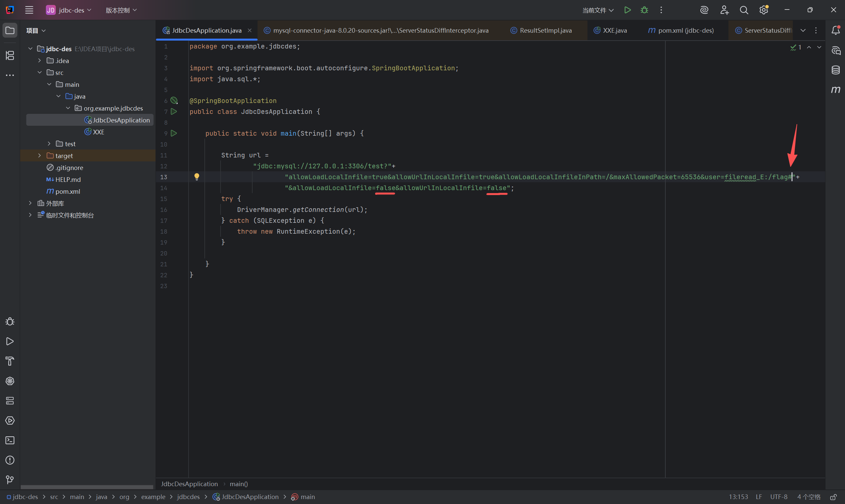845x504 pixels.
Task: Open the Database tool window
Action: tap(835, 70)
